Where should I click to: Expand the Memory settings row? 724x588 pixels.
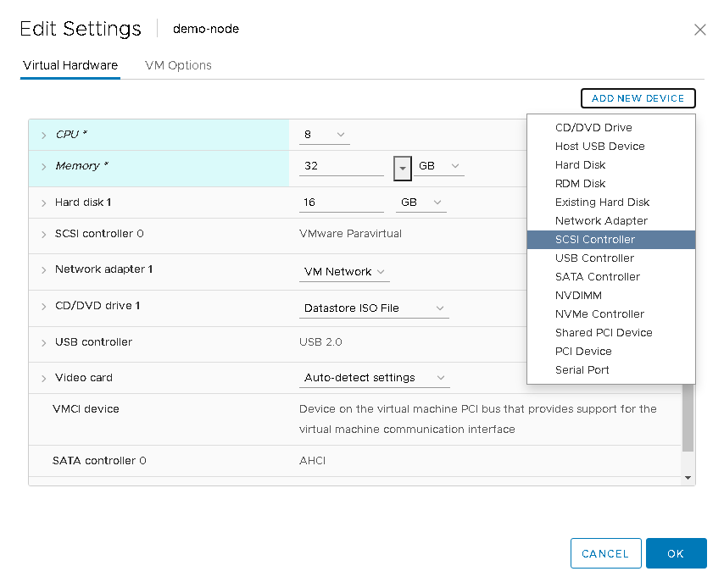coord(44,167)
